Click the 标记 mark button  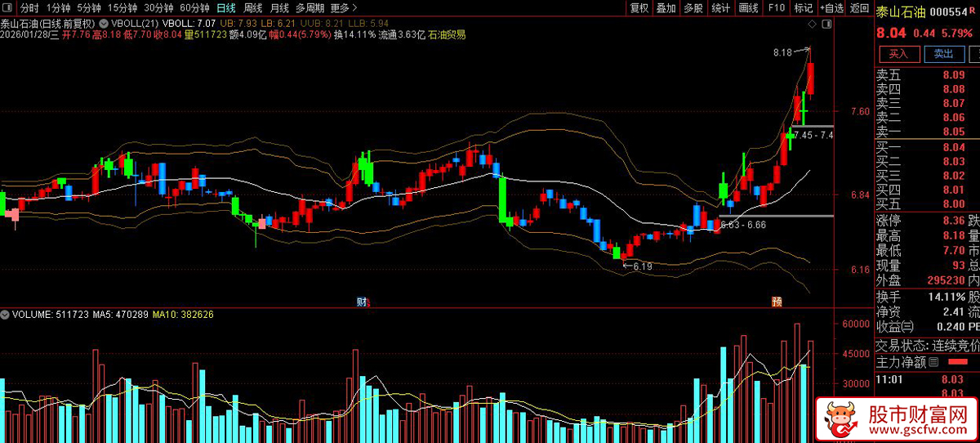click(804, 8)
